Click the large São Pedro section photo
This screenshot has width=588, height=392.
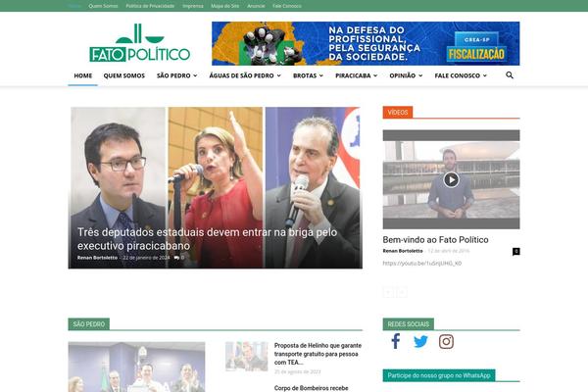coord(136,367)
